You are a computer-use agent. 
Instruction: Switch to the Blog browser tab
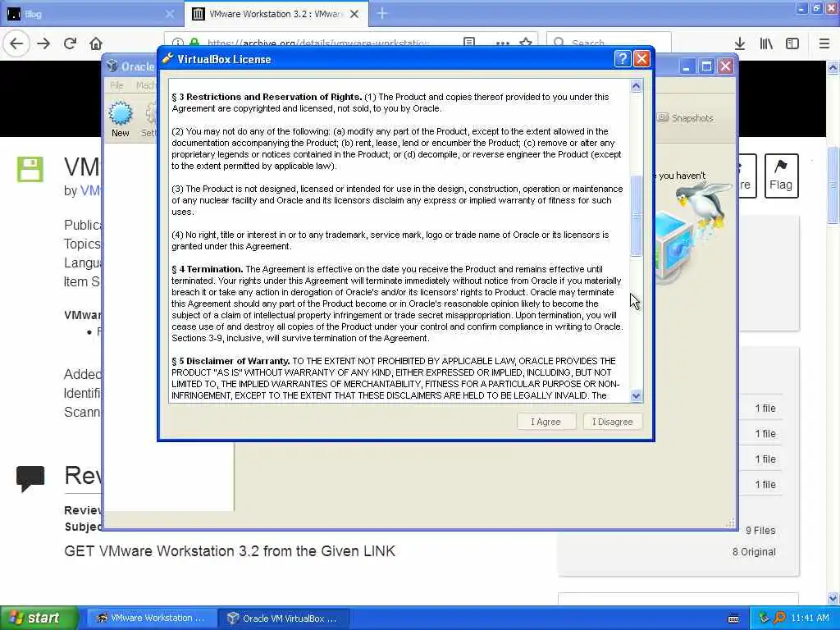pos(91,14)
